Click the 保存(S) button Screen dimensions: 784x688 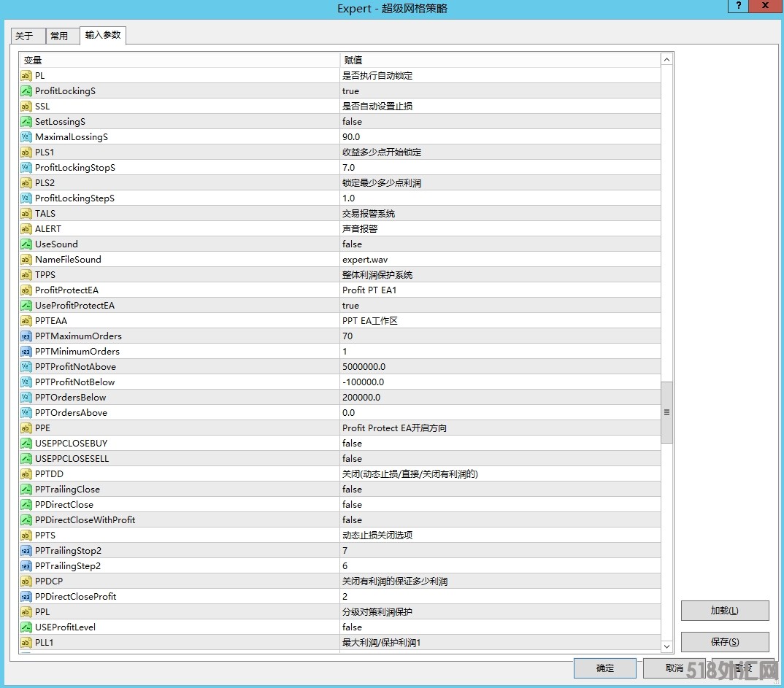724,642
